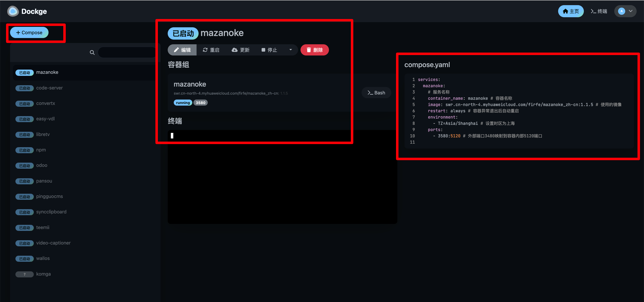Select code-server stack in list

[49, 88]
